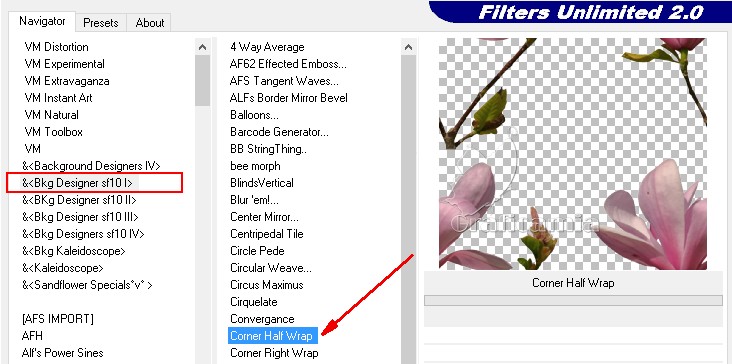Click the magnolia preview image

coord(573,154)
